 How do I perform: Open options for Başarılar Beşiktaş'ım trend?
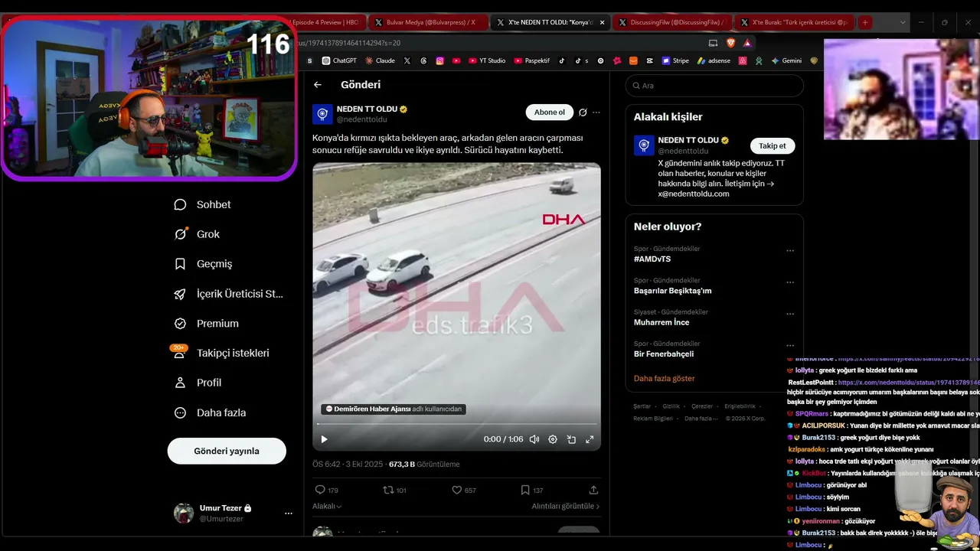[x=790, y=282]
